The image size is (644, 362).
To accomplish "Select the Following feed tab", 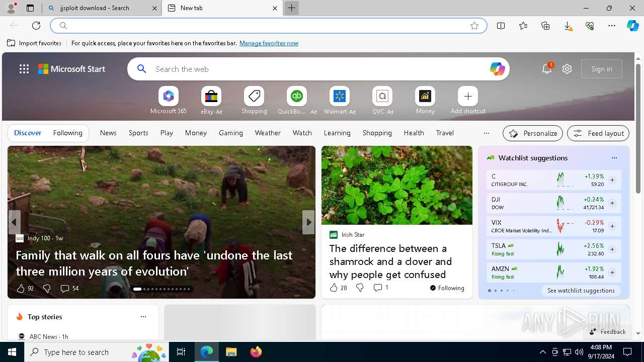I will click(67, 133).
